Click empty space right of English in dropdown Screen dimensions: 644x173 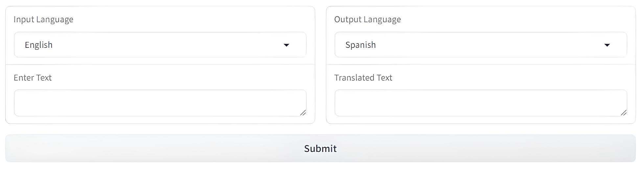[x=164, y=45]
